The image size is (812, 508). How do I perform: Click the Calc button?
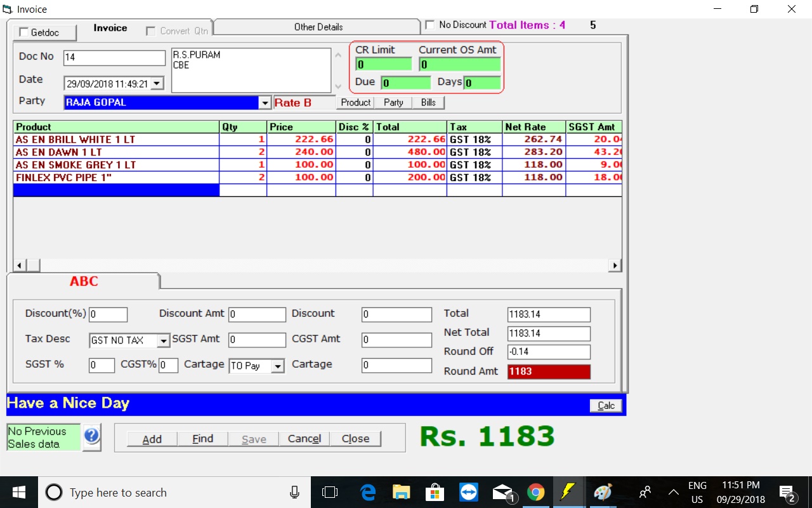tap(606, 406)
